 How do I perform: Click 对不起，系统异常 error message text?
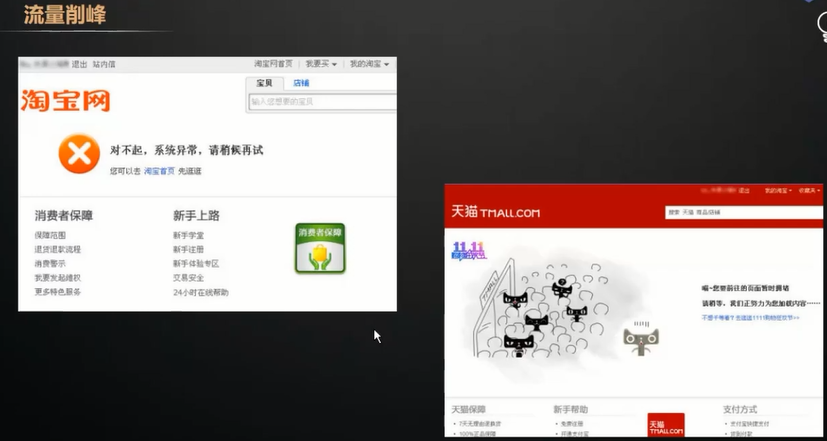[x=186, y=150]
